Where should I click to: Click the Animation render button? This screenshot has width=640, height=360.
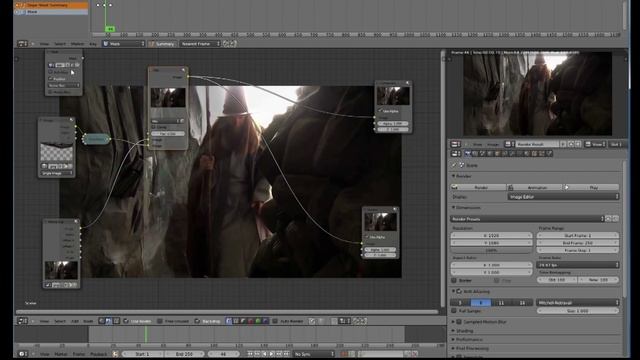(x=535, y=187)
